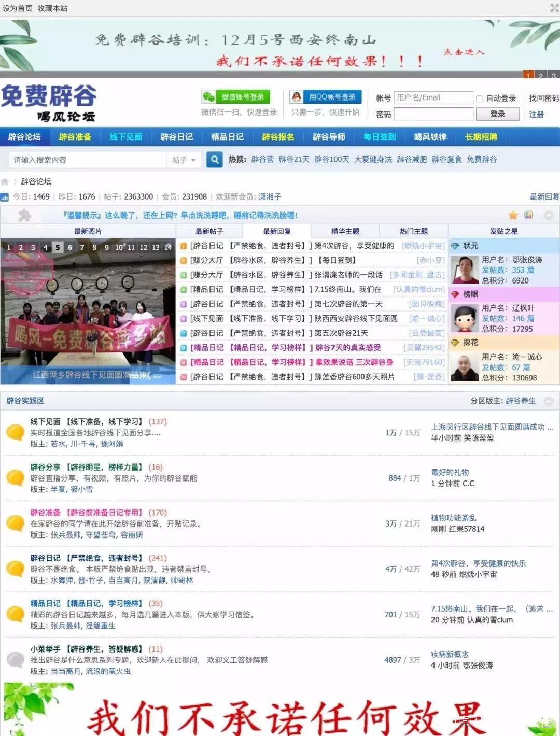
Task: Collapse the 辟谷实践区 section
Action: tap(548, 401)
